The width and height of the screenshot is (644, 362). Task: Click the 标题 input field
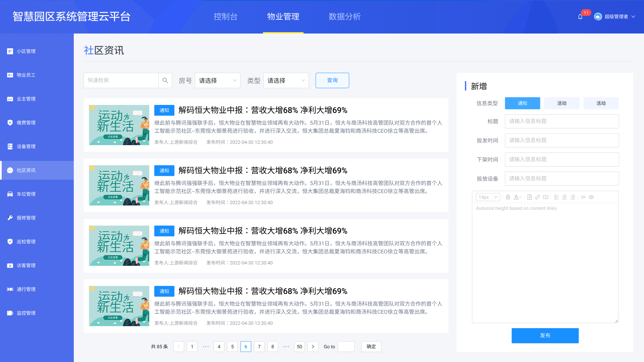tap(561, 121)
